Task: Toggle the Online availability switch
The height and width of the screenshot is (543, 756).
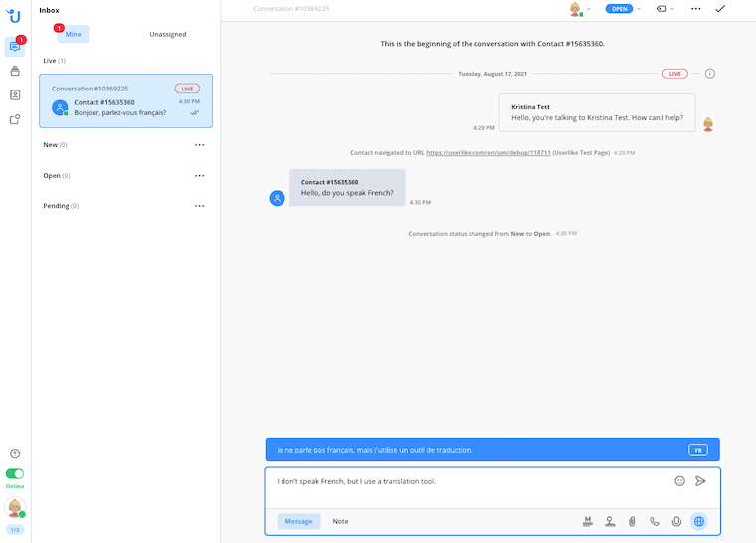Action: [15, 474]
